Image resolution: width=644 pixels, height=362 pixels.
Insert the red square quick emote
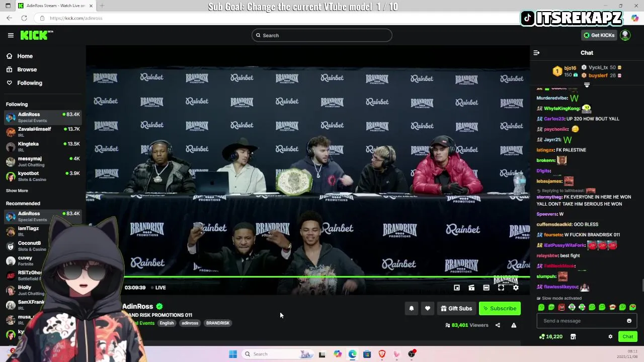pyautogui.click(x=561, y=307)
